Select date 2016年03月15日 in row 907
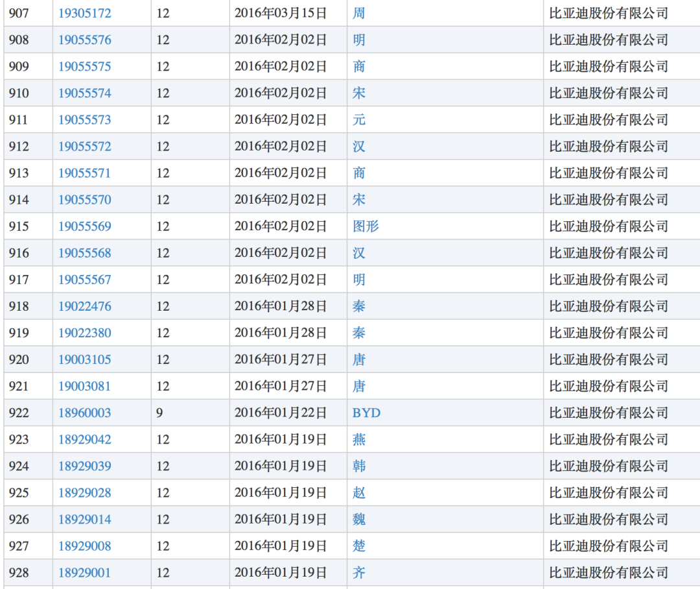 point(281,13)
